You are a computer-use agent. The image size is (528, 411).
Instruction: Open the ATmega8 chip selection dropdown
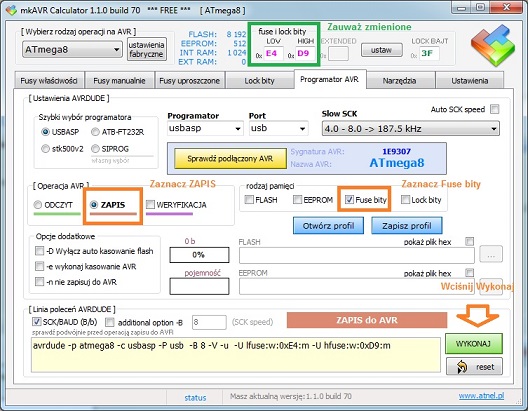[x=72, y=50]
